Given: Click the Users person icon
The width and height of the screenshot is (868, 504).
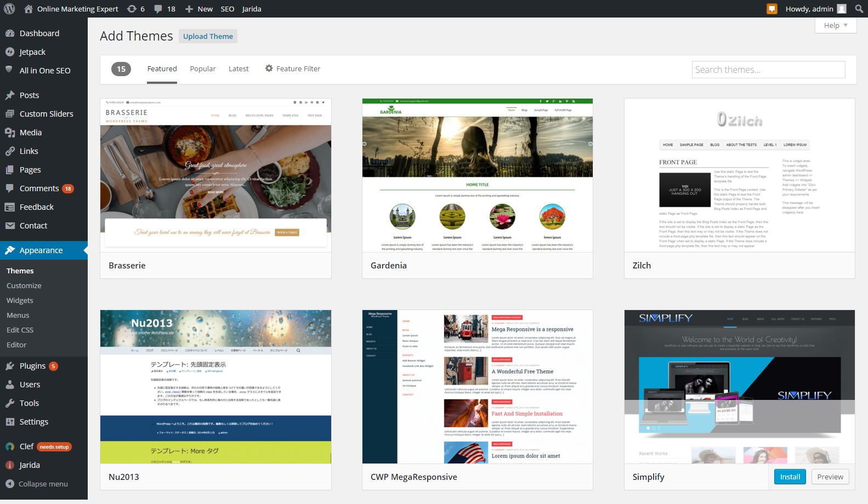Looking at the screenshot, I should (x=10, y=385).
